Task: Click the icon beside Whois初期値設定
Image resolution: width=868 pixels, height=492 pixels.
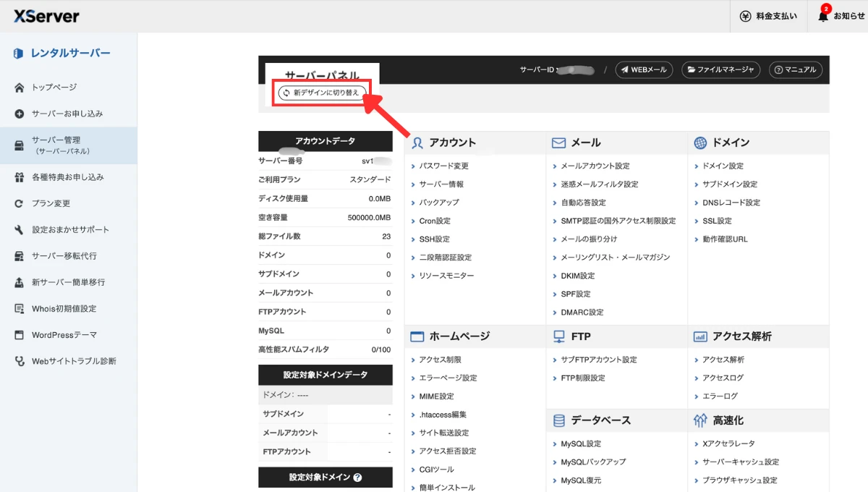Action: click(x=20, y=308)
